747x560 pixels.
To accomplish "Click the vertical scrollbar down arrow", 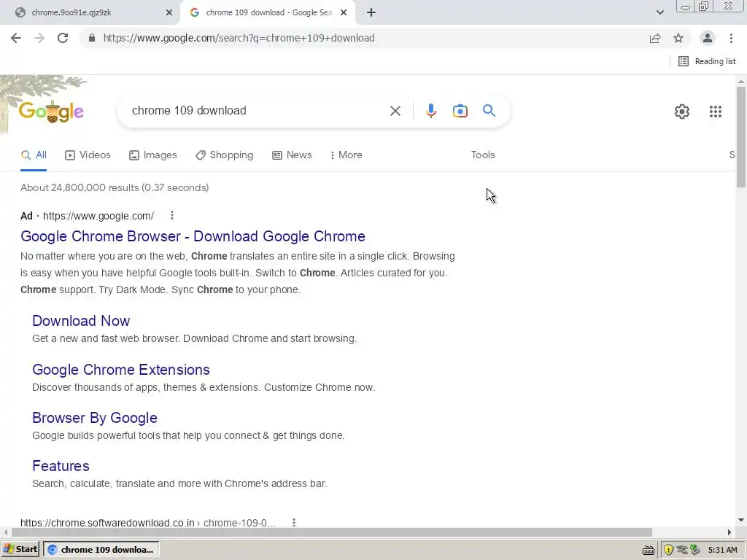I will point(741,520).
